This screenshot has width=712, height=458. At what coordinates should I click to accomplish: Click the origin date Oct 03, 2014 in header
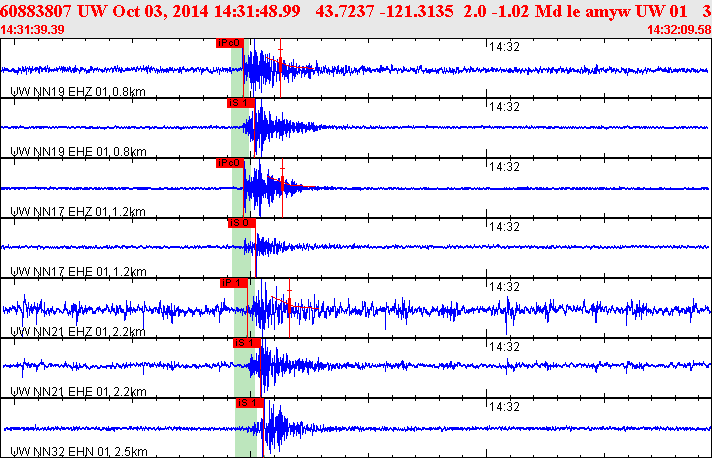click(x=161, y=11)
